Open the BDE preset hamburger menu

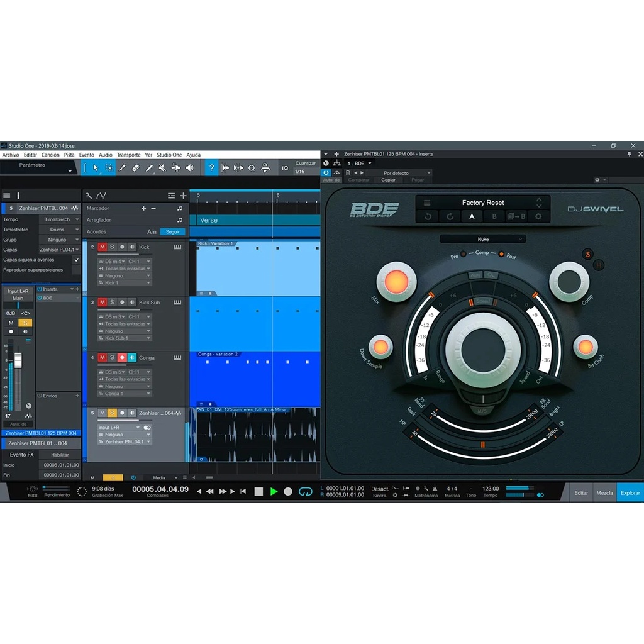click(x=427, y=203)
